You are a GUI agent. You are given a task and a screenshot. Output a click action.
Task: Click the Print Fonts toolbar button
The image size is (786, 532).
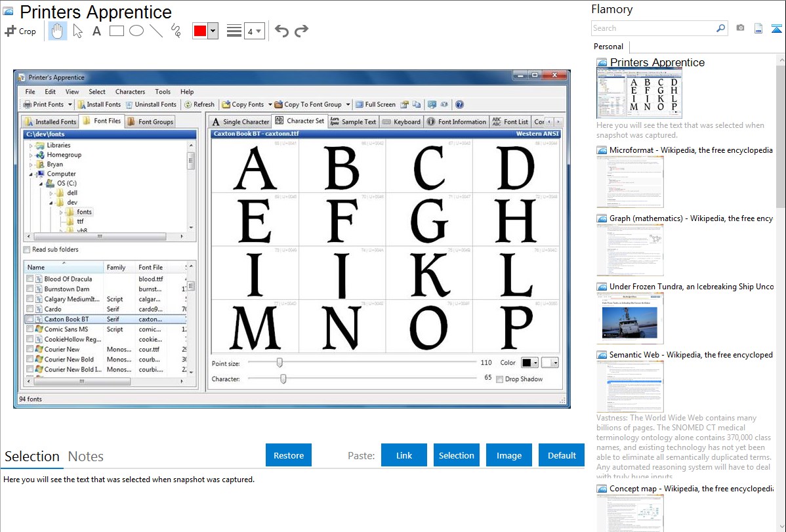(43, 104)
